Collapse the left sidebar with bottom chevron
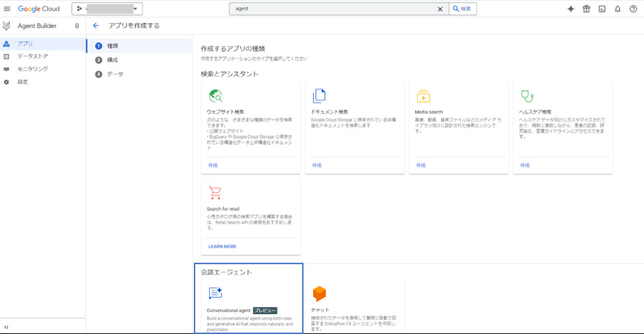 (x=6, y=326)
